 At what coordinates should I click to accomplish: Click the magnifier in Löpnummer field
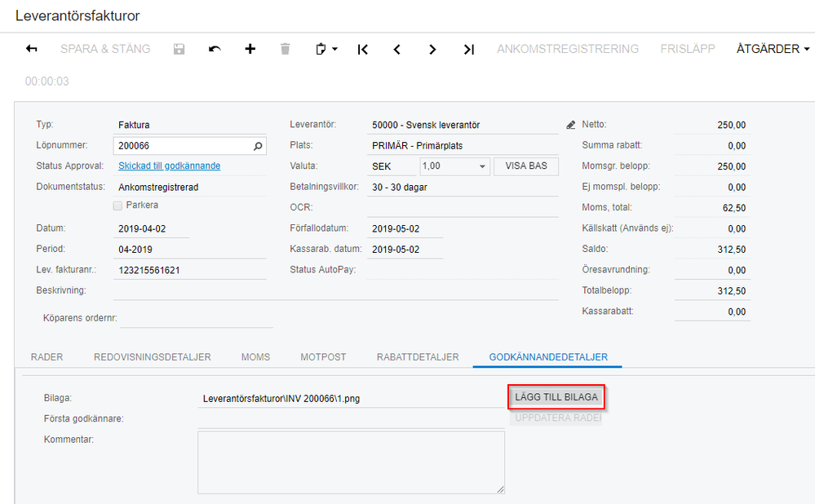click(x=258, y=146)
